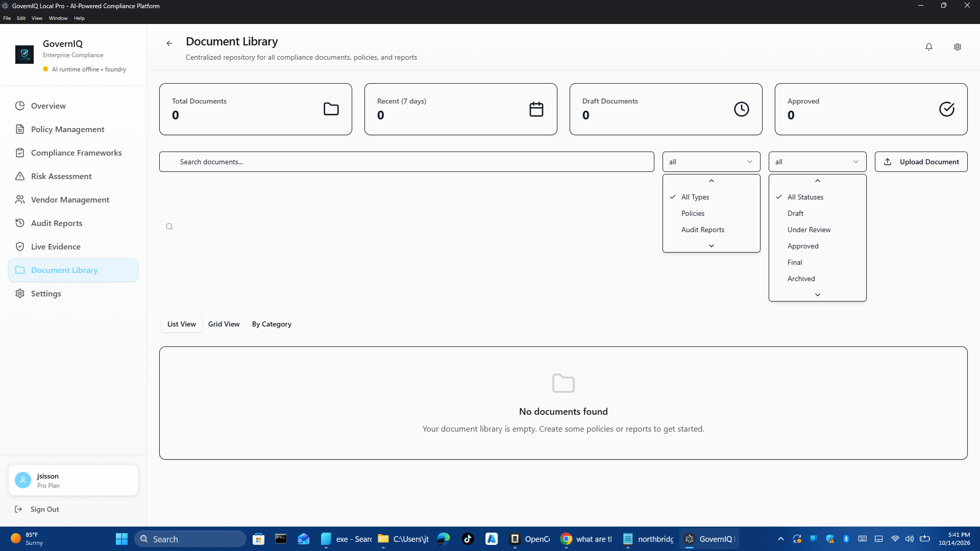This screenshot has width=980, height=551.
Task: Click the check-circle icon on the Approved card
Action: point(947,109)
